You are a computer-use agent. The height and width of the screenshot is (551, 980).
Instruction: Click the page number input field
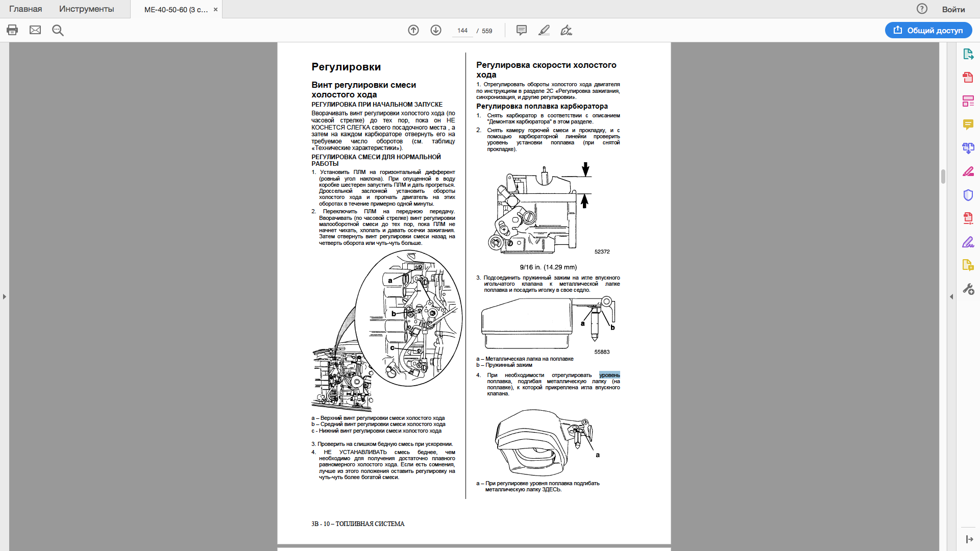(x=462, y=31)
